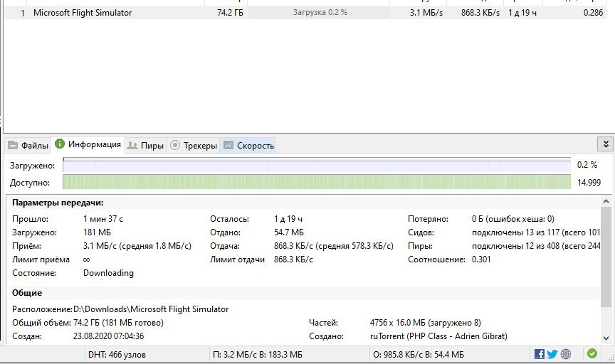Click the О: 985.8 КБ/с upload status entry
615x364 pixels.
[419, 355]
